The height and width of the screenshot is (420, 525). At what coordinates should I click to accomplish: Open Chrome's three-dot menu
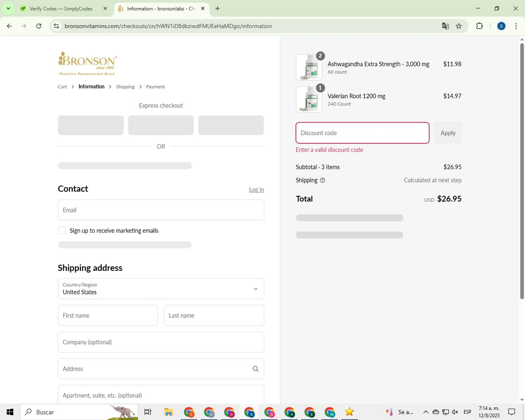(516, 26)
